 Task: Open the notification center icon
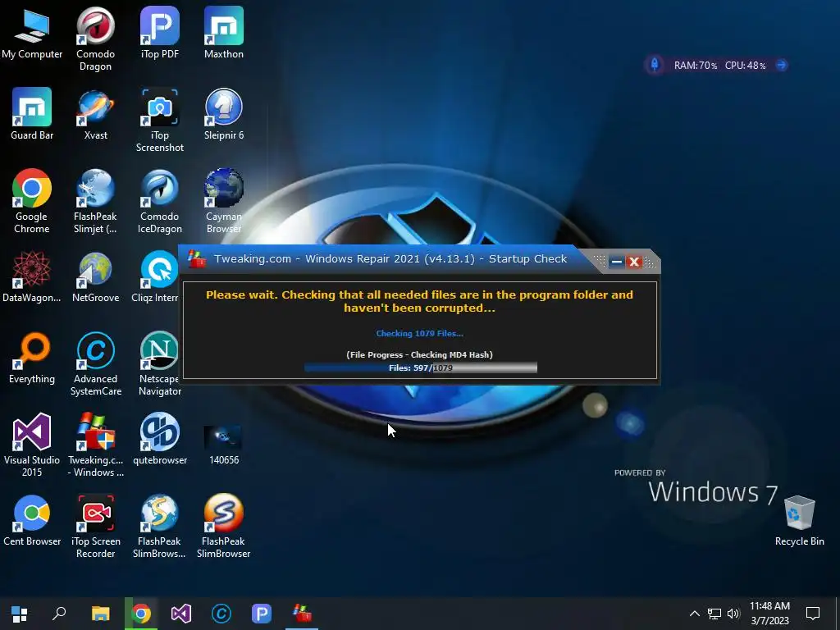pyautogui.click(x=813, y=614)
